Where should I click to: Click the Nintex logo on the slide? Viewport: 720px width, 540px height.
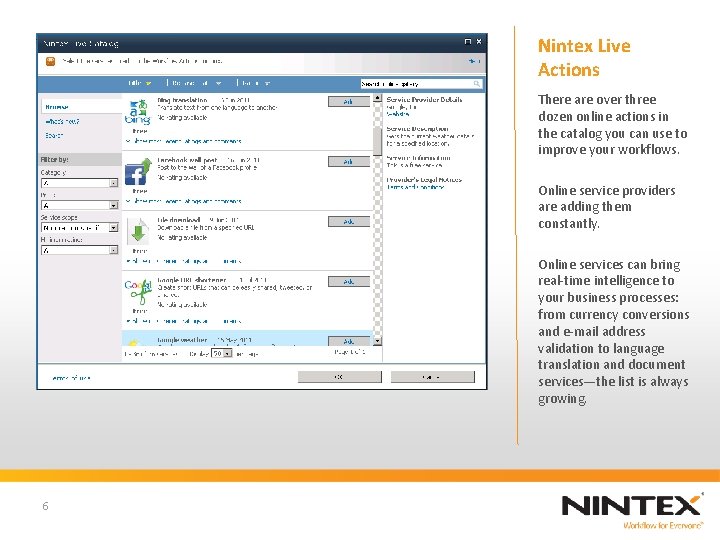[632, 511]
